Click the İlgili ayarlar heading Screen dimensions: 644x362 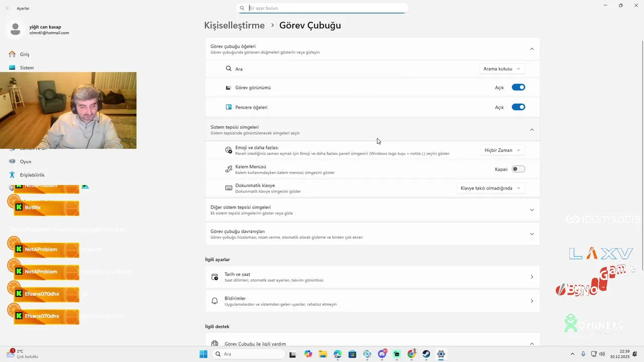[x=217, y=259]
